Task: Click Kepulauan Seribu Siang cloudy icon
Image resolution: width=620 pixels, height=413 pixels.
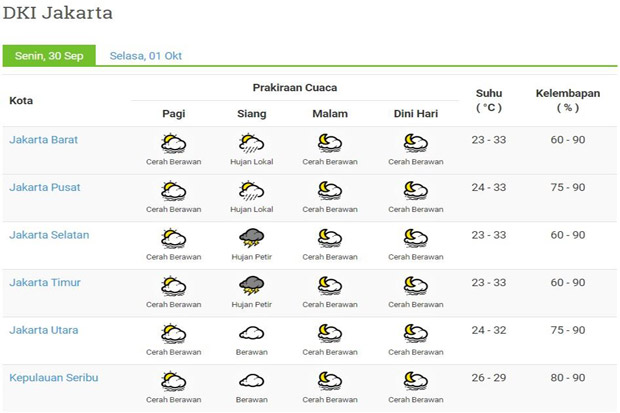Action: click(251, 381)
